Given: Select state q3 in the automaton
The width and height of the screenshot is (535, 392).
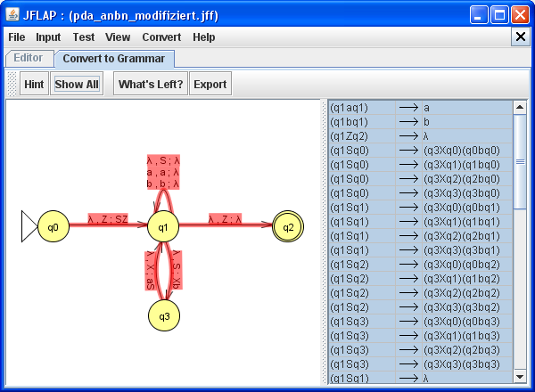Looking at the screenshot, I should (164, 315).
